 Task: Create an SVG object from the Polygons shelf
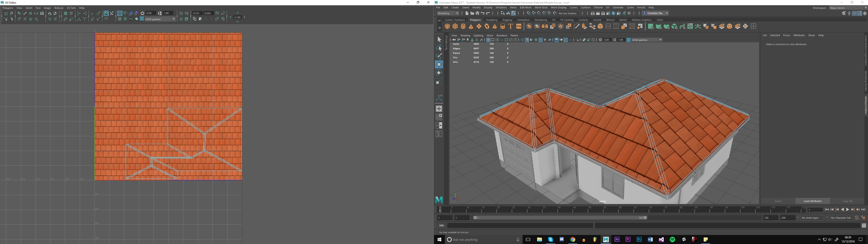(x=519, y=26)
